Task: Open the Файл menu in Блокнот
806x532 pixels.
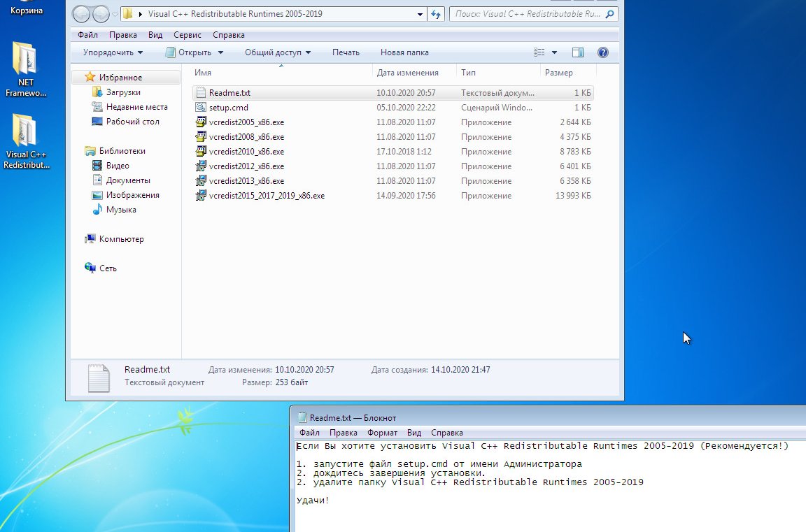Action: click(309, 433)
